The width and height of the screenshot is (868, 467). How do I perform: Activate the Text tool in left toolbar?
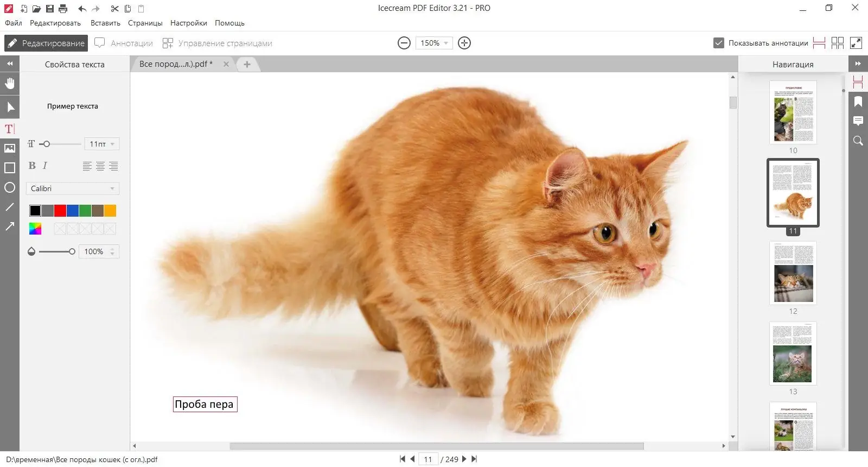click(10, 129)
